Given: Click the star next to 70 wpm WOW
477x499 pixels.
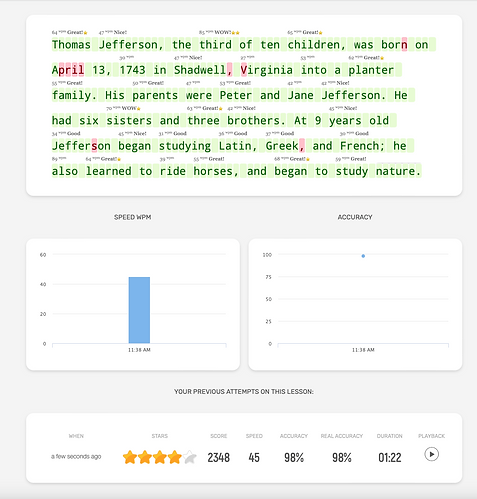Looking at the screenshot, I should [139, 109].
